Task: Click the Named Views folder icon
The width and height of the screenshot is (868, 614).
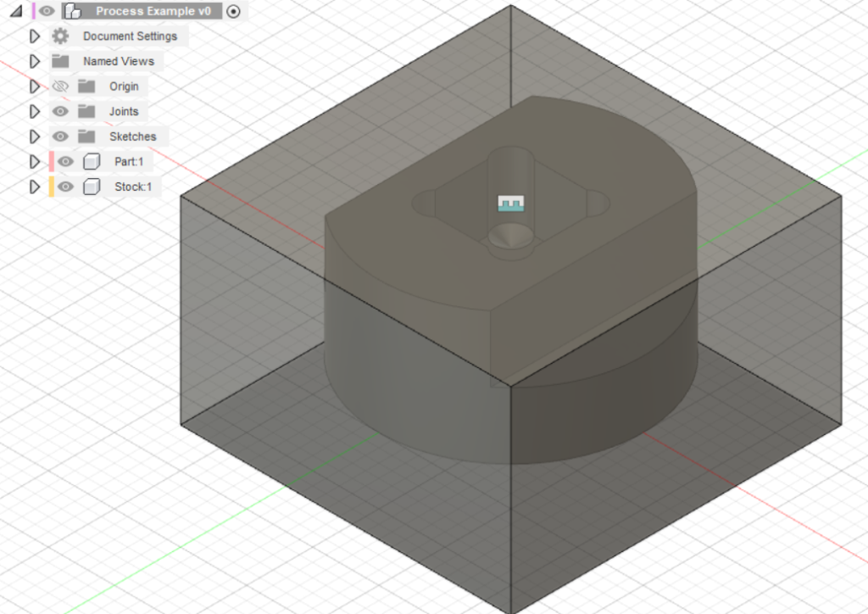Action: coord(59,61)
